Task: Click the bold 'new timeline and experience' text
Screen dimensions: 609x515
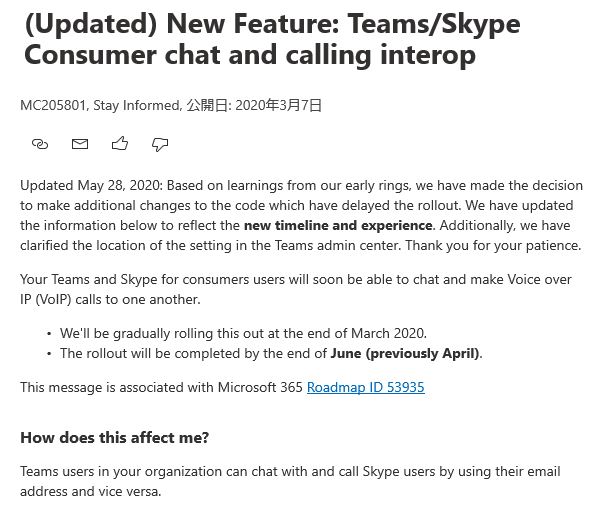Action: tap(338, 225)
